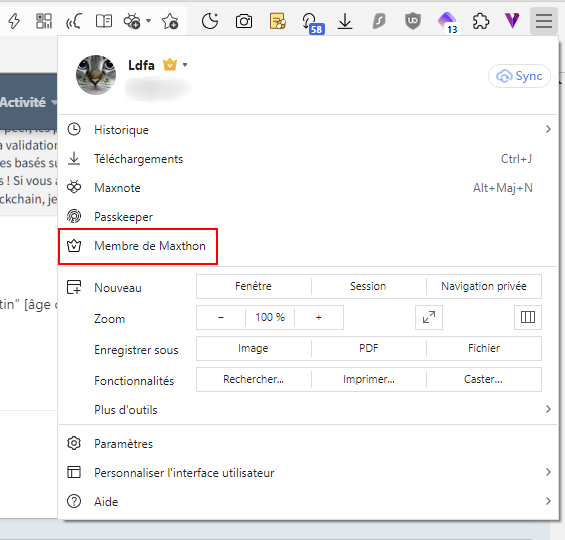Open the Aide help entry
The width and height of the screenshot is (565, 540).
308,501
